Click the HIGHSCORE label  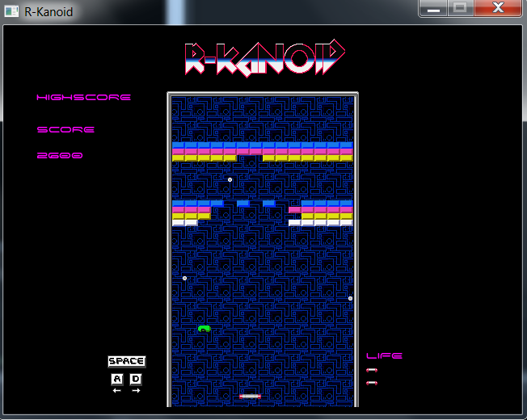[x=83, y=98]
